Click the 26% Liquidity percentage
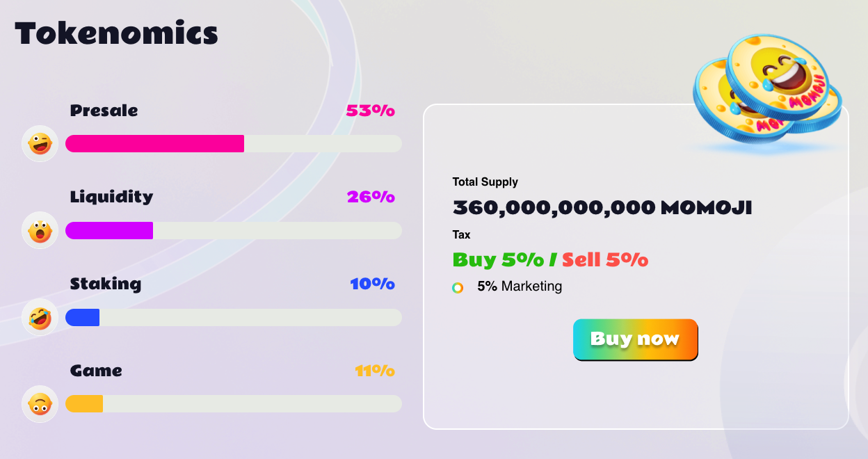Screen dimensions: 868x459 click(371, 197)
